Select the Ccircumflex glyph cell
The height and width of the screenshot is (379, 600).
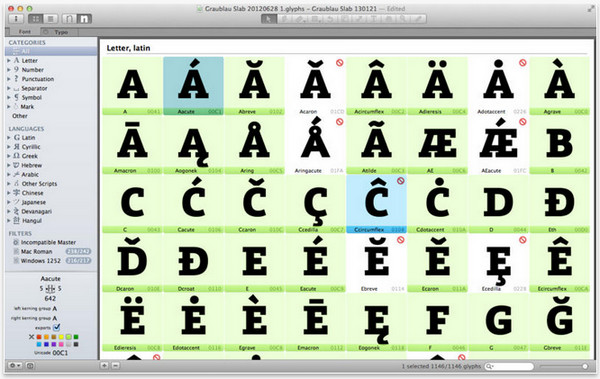(376, 204)
